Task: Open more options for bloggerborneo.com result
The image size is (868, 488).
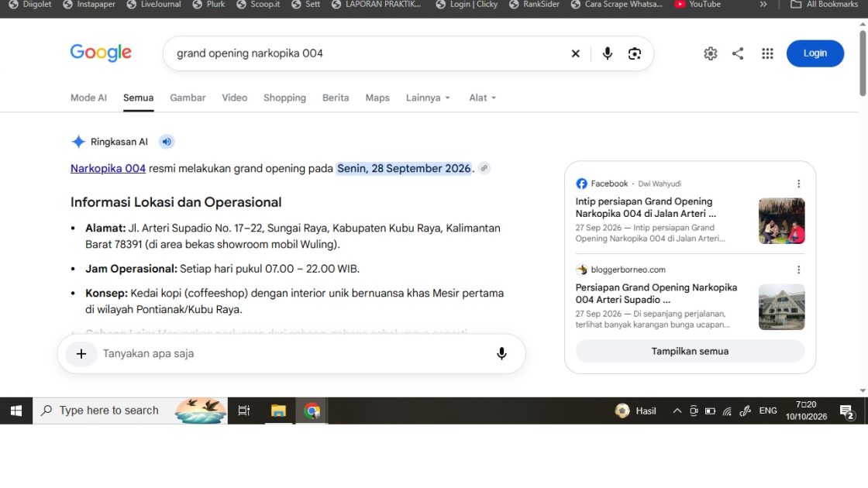Action: 798,270
